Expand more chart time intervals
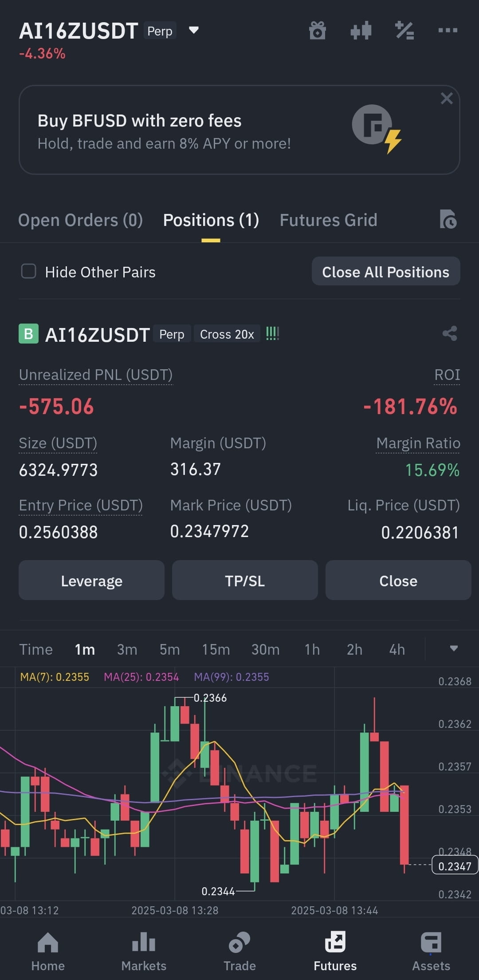The height and width of the screenshot is (980, 479). (x=454, y=648)
